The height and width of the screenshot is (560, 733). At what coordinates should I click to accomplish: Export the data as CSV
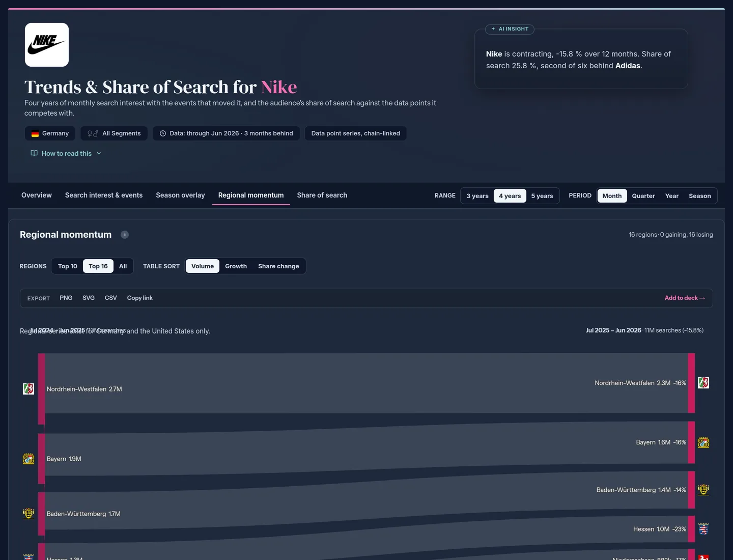click(x=111, y=298)
